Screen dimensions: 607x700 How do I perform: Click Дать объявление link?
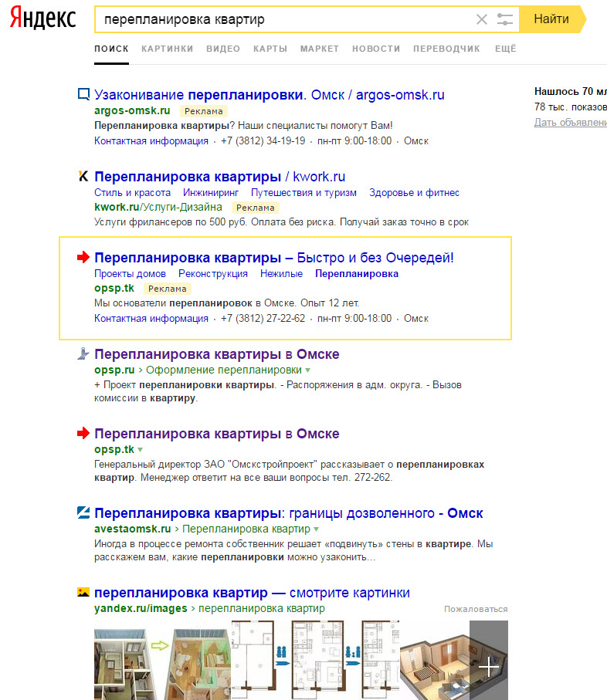click(x=571, y=122)
